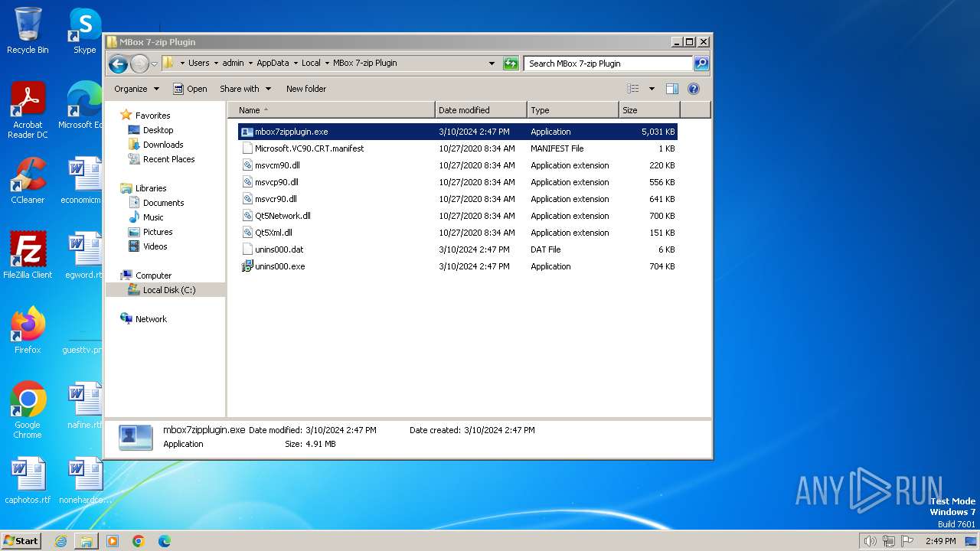Click MBox 7-zip Plugin breadcrumb segment
Image resolution: width=980 pixels, height=551 pixels.
(364, 64)
